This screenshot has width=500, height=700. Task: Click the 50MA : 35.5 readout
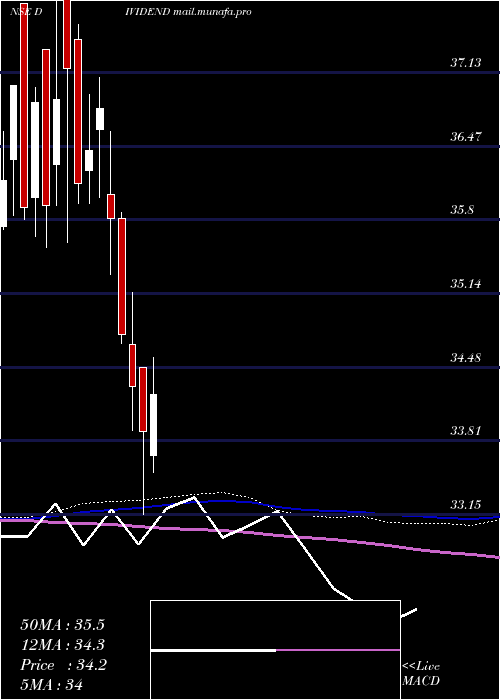pos(62,625)
